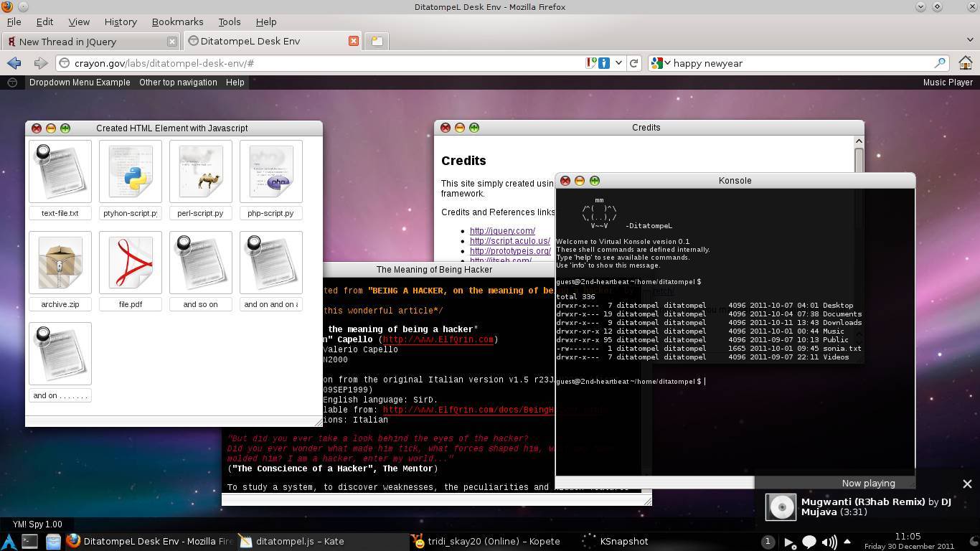Click the chat bubble tray icon
Screen dimensions: 980x551
(809, 542)
